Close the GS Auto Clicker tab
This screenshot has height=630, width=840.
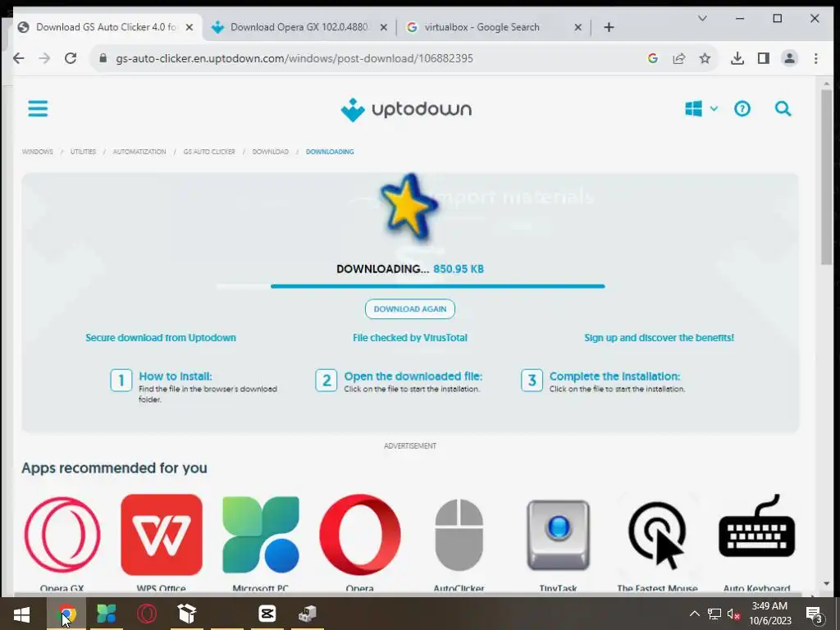pos(189,27)
